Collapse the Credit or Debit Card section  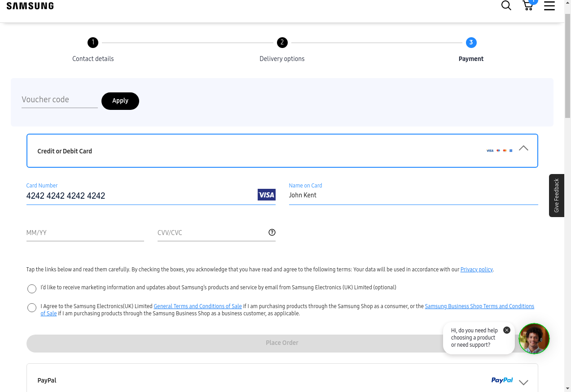pyautogui.click(x=523, y=148)
